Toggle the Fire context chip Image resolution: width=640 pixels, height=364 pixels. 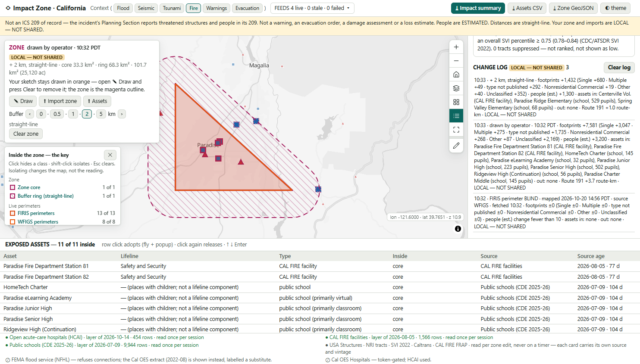click(194, 8)
